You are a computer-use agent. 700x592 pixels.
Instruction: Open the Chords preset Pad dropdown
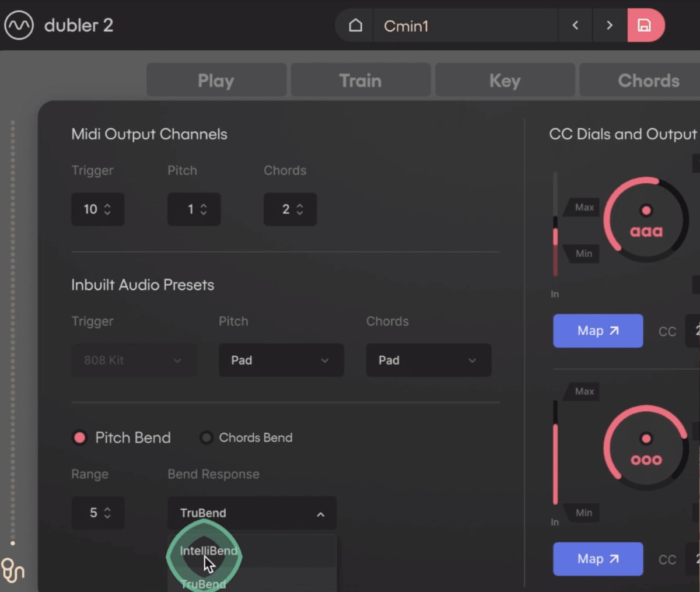428,360
